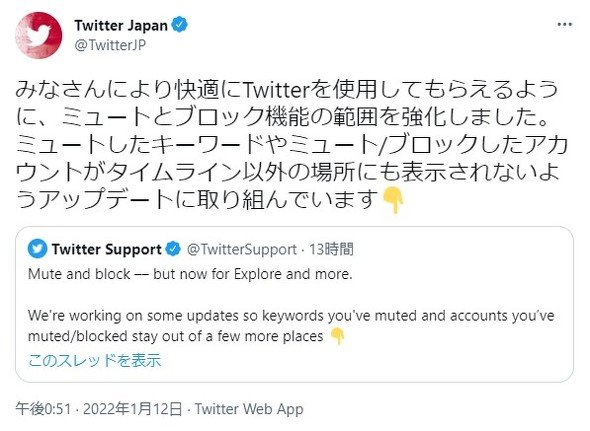Click the 13時間 timestamp in quote

[331, 249]
